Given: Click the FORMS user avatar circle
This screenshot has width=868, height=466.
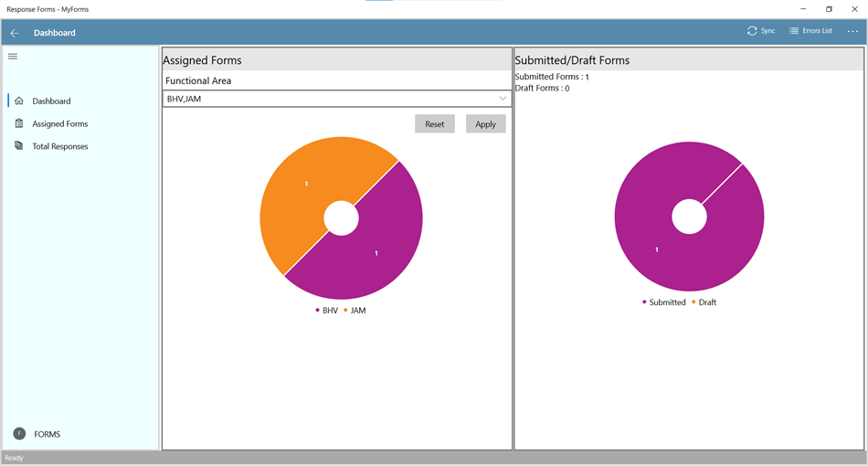Looking at the screenshot, I should 19,434.
